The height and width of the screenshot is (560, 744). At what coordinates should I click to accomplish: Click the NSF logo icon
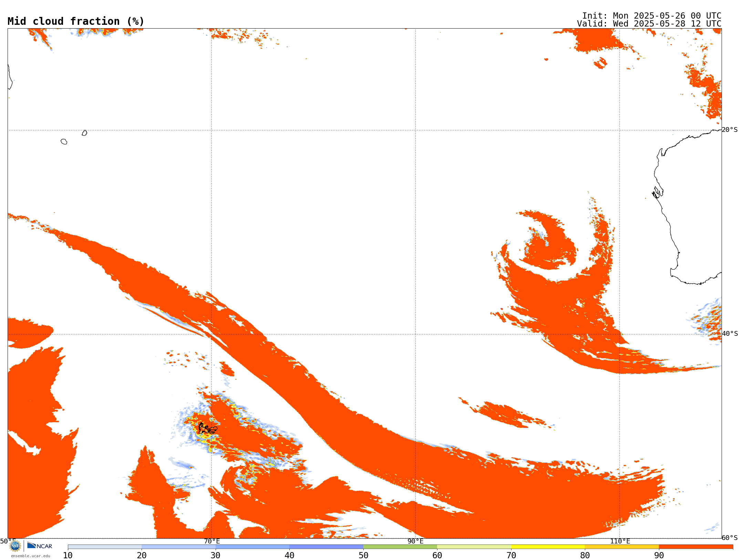point(15,546)
